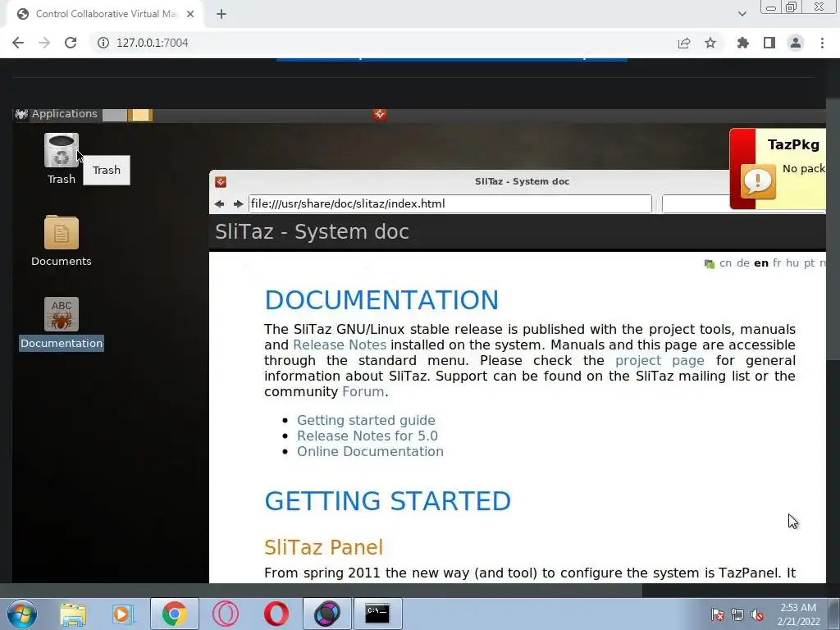
Task: Reload the Chrome page
Action: pos(71,43)
